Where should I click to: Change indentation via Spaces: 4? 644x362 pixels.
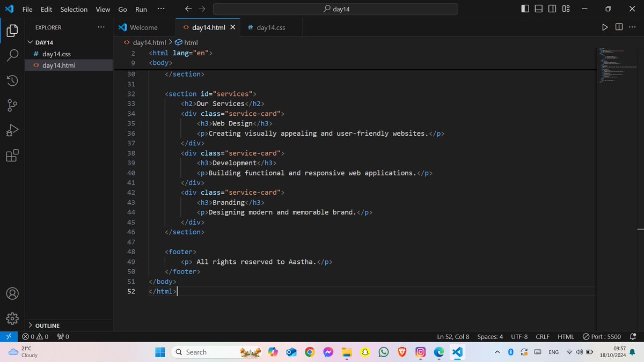[x=490, y=337]
